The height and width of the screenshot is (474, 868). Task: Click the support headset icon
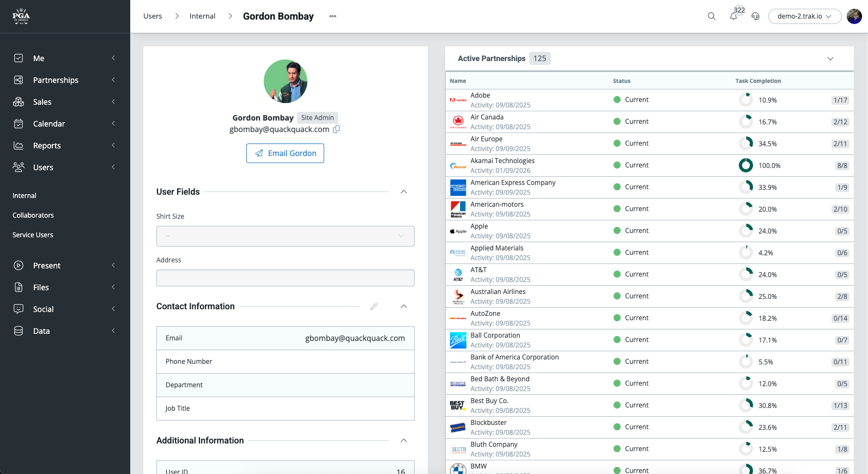coord(755,16)
